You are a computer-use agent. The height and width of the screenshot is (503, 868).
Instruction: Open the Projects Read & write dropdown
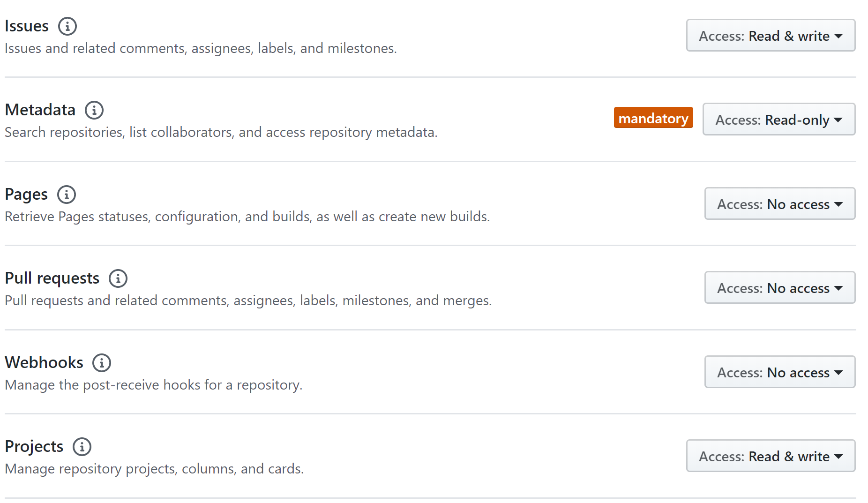(x=771, y=456)
